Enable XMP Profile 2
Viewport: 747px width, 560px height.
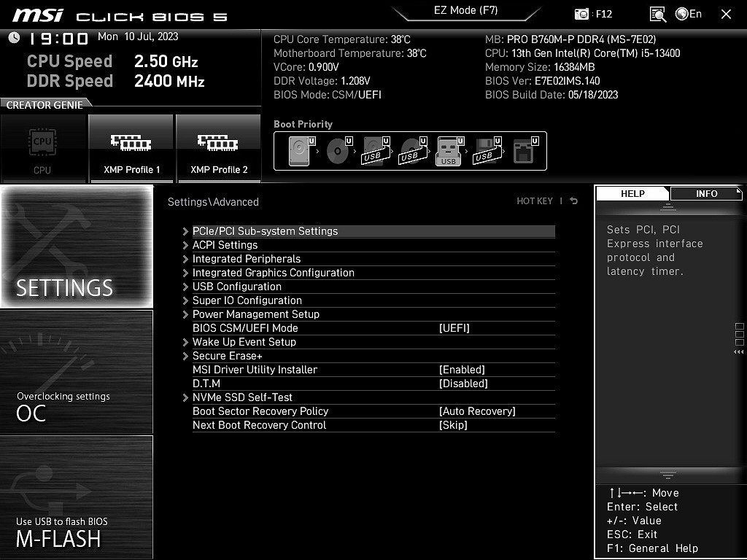(219, 149)
